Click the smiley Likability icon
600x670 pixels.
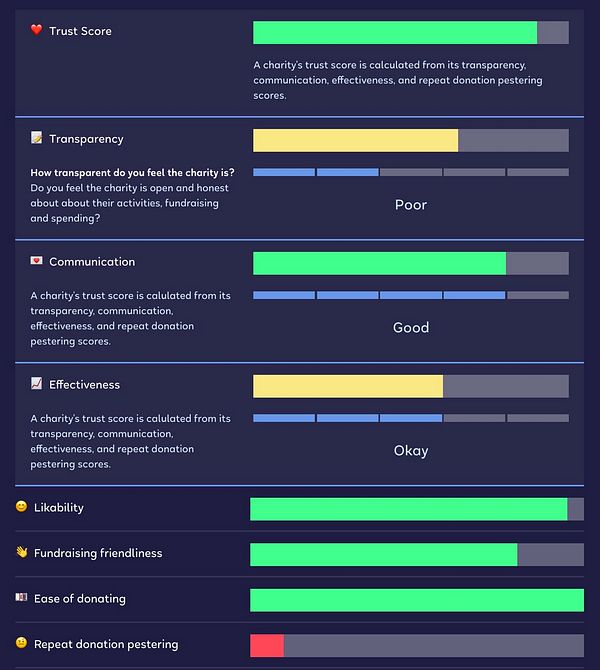click(21, 506)
